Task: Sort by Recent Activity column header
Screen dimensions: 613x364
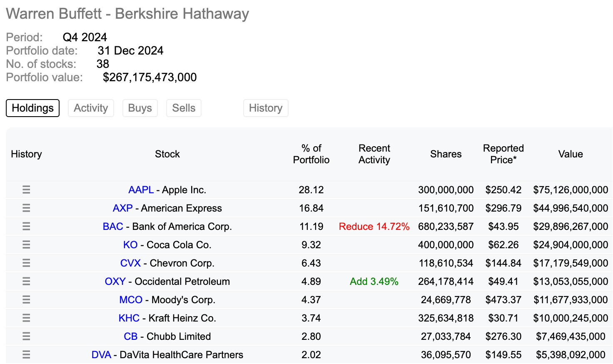Action: [x=374, y=154]
